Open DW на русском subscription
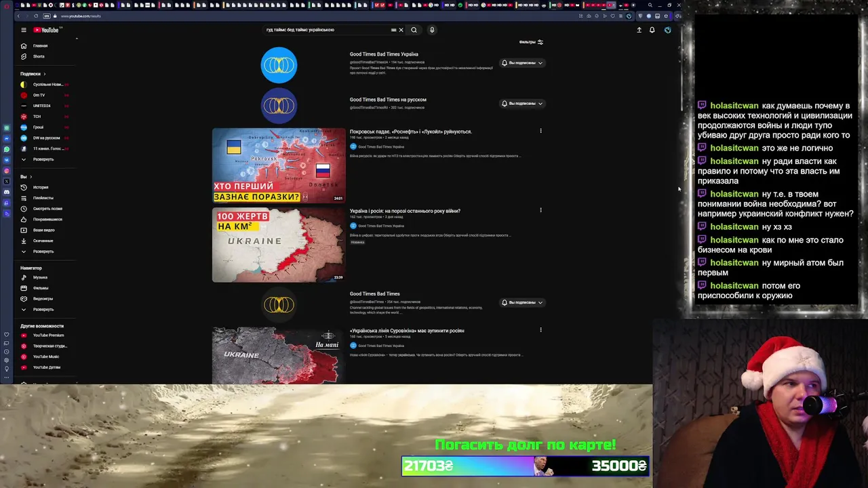The width and height of the screenshot is (868, 488). click(x=46, y=138)
